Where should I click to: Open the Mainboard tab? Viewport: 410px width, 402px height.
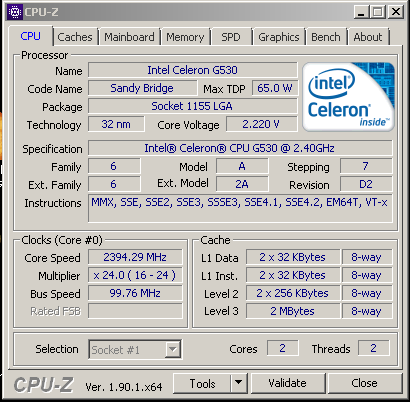click(129, 37)
